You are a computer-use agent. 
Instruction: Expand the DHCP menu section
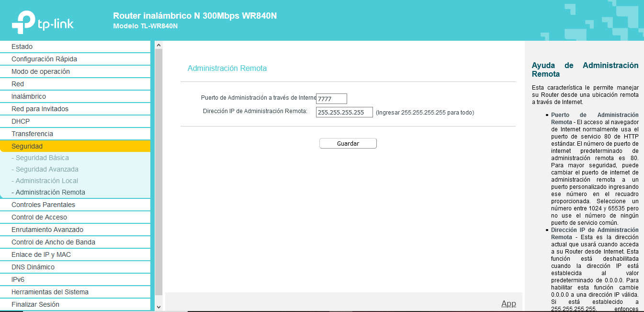[21, 121]
